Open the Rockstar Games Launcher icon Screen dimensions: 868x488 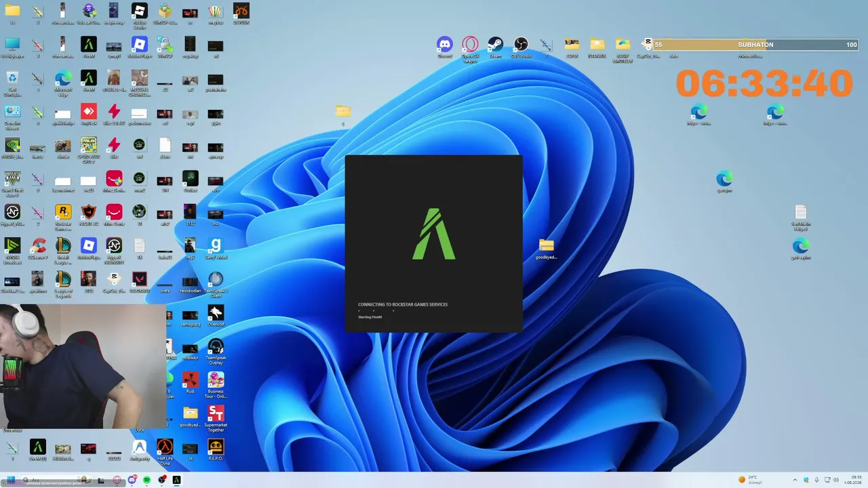pyautogui.click(x=63, y=217)
